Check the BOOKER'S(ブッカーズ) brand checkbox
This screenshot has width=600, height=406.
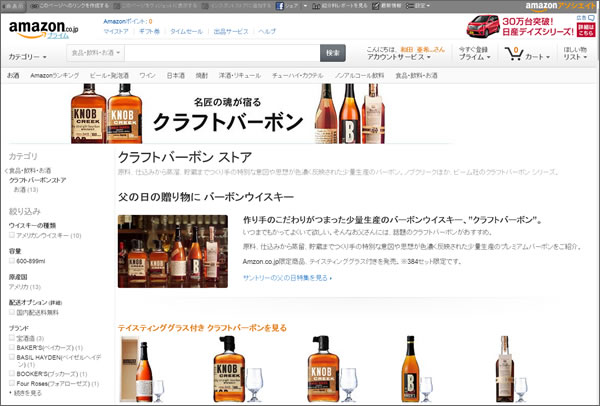coord(12,373)
